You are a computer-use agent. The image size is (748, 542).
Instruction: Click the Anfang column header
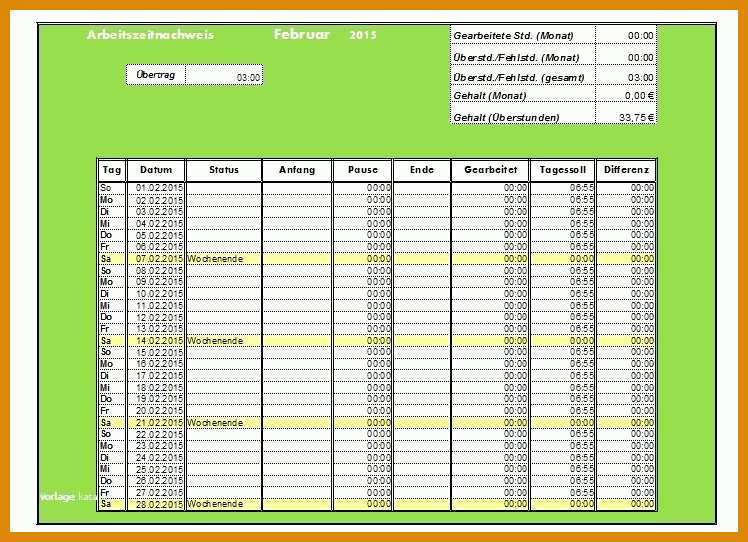coord(297,170)
